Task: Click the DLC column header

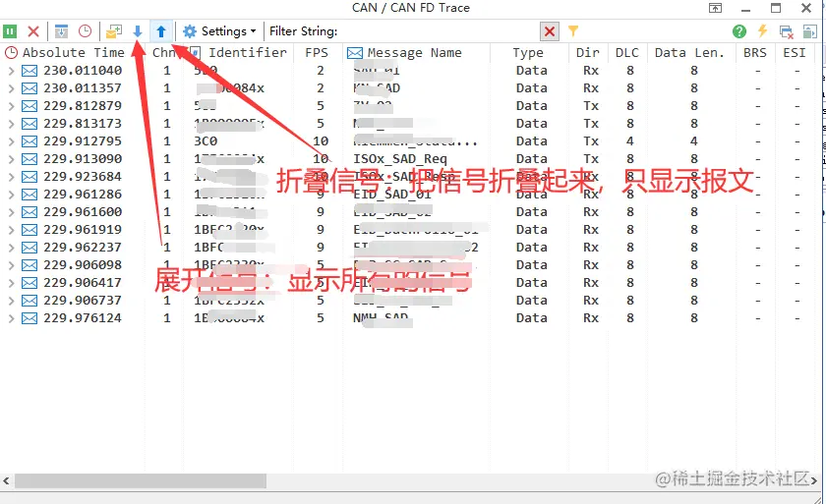Action: [627, 53]
